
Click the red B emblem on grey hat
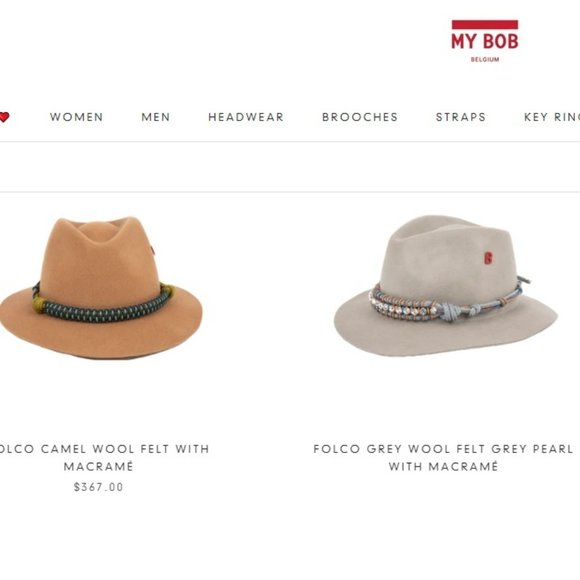(488, 258)
